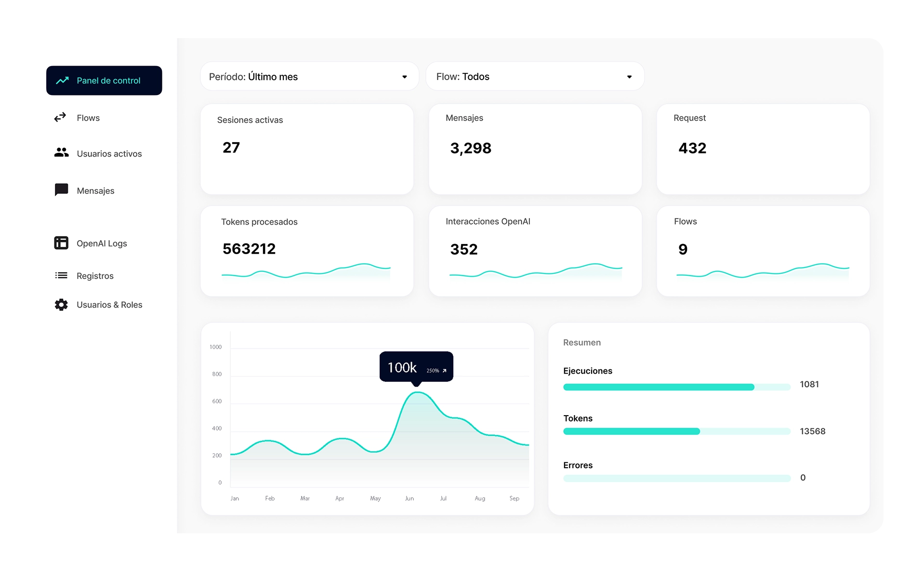Click the OpenAI Logs table icon
The image size is (924, 568).
pos(61,243)
